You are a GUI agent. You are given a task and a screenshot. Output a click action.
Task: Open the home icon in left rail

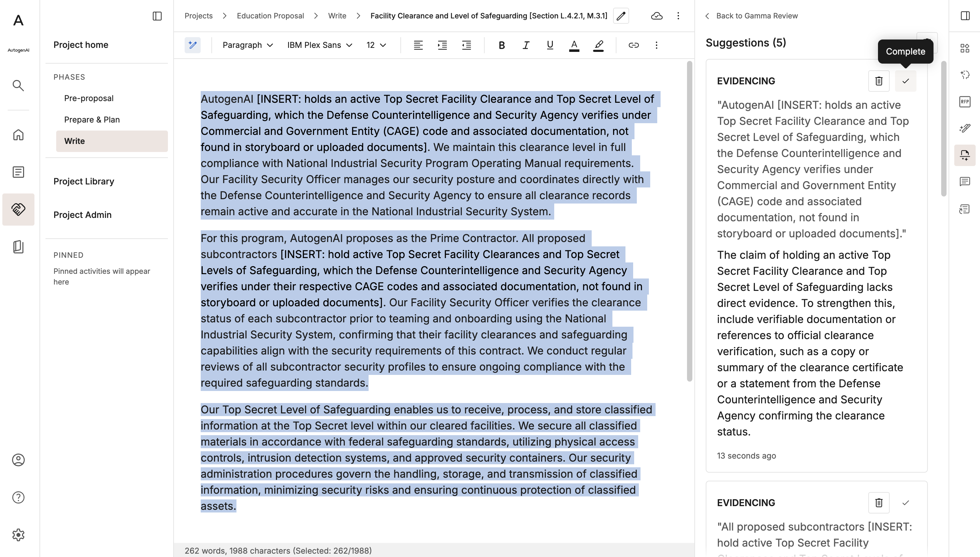click(18, 135)
